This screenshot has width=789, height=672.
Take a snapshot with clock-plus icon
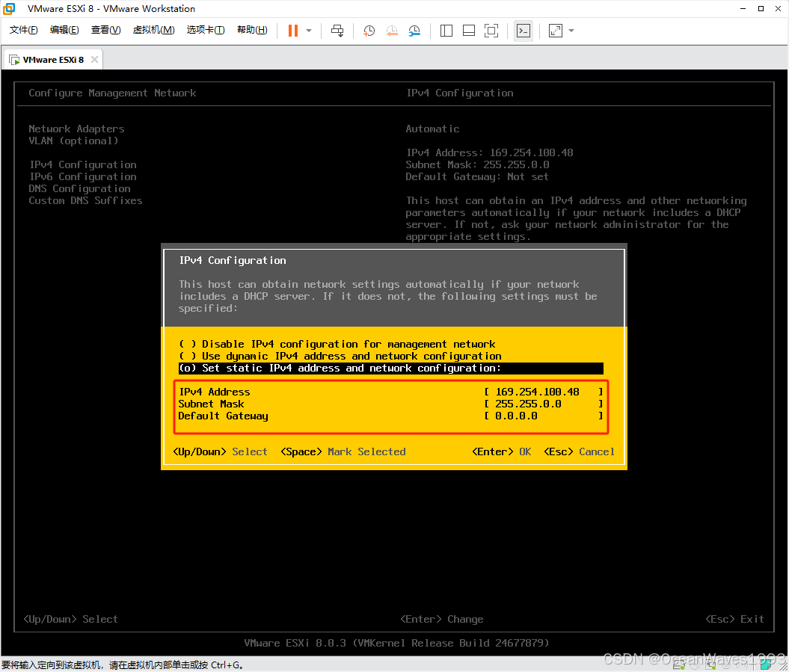pyautogui.click(x=369, y=31)
